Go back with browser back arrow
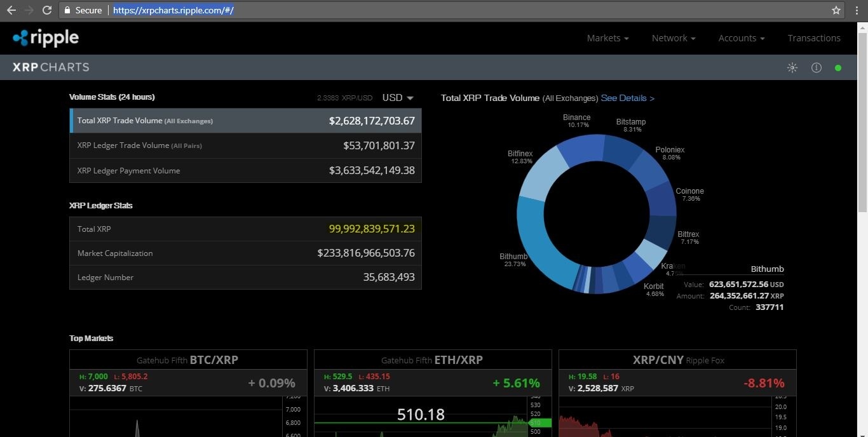Viewport: 868px width, 437px height. click(x=11, y=10)
